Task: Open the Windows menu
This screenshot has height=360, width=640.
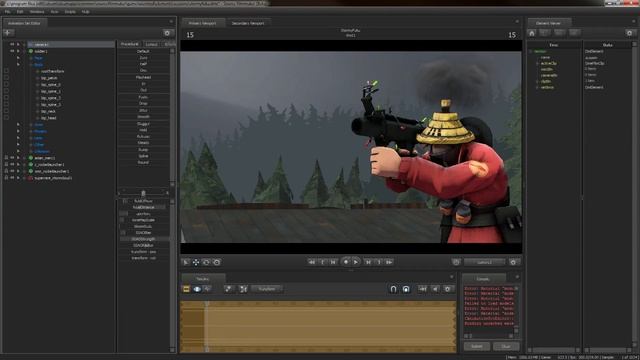Action: click(37, 12)
